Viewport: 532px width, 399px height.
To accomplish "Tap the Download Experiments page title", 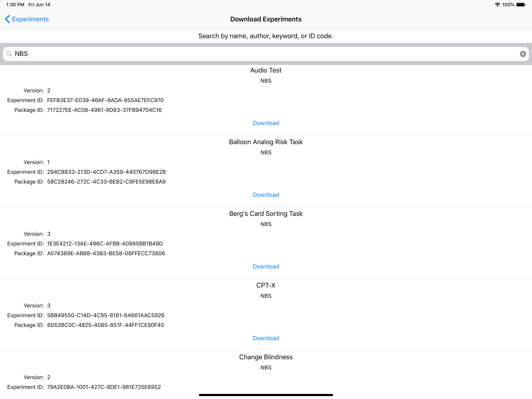I will coord(266,19).
